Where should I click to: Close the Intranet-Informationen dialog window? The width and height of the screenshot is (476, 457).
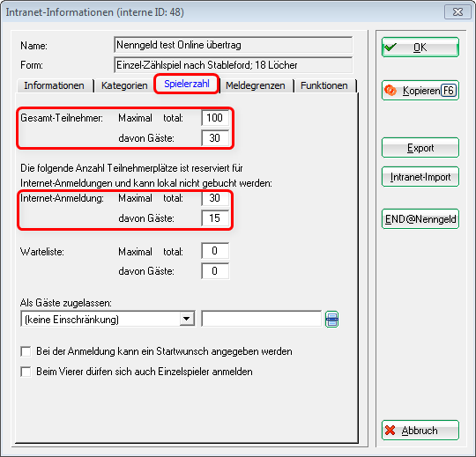pos(457,12)
